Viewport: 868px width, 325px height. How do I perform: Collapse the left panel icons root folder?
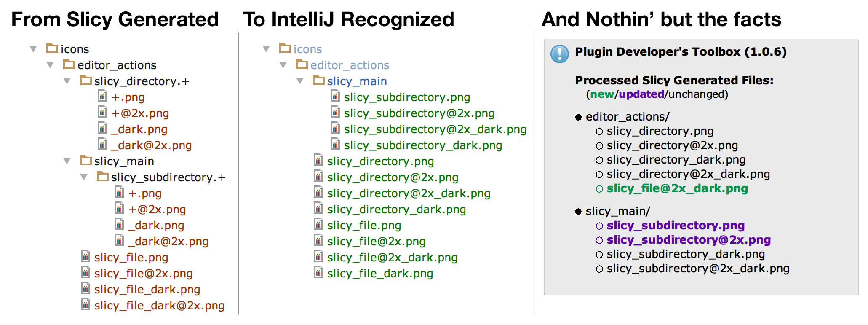(33, 49)
